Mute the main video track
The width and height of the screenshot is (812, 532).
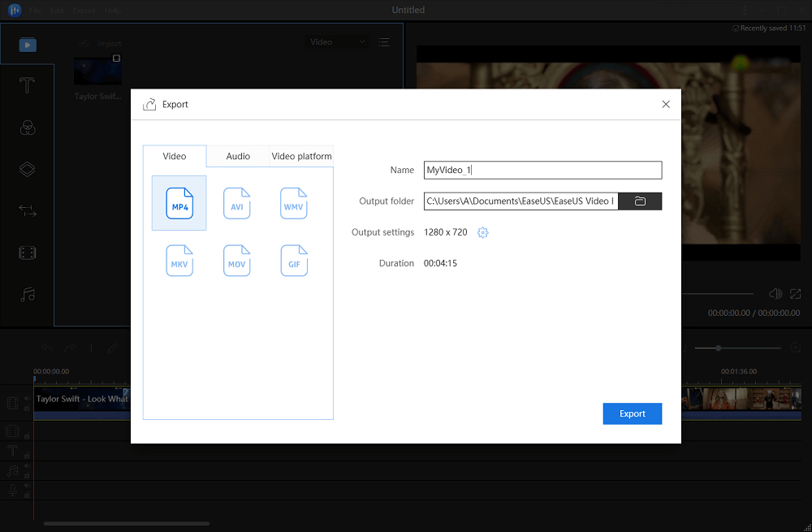click(x=27, y=398)
